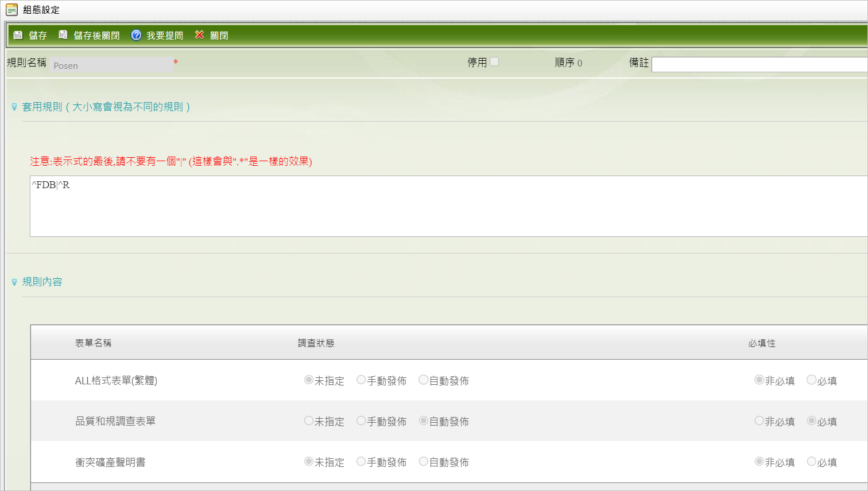Click the 調查狀態 column header
This screenshot has width=868, height=491.
click(316, 343)
